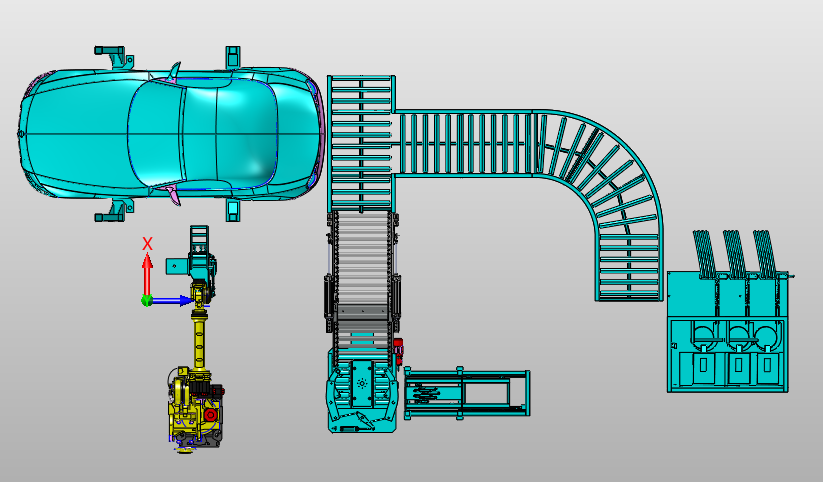Image resolution: width=823 pixels, height=482 pixels.
Task: Select the straight horizontal roller conveyor
Action: pos(465,143)
